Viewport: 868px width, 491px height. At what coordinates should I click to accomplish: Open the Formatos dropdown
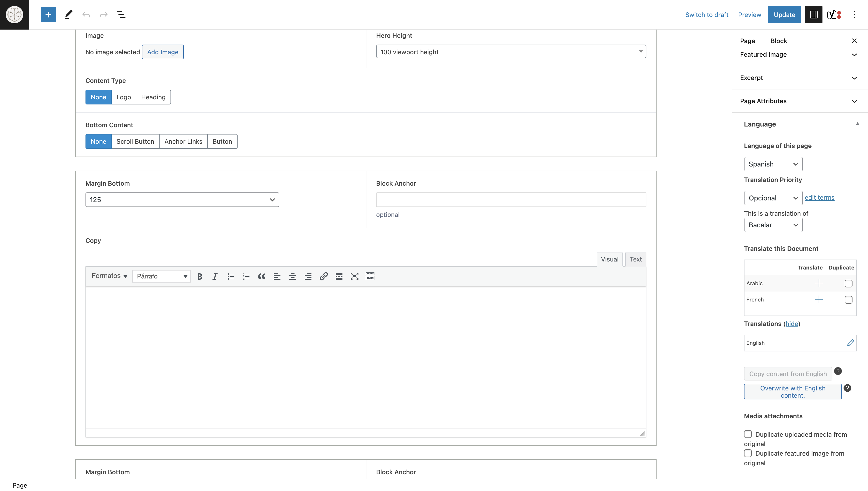pos(109,276)
